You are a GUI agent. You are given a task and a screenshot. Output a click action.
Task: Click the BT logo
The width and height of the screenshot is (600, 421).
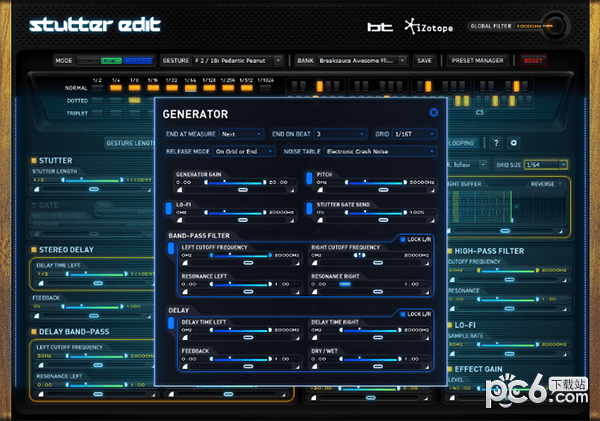(x=380, y=27)
